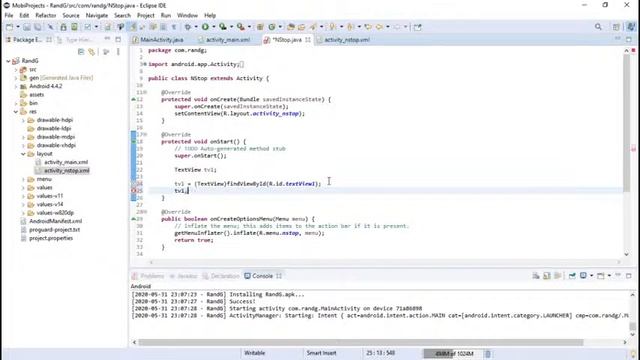The image size is (640, 360).
Task: Click the Open Perspective icon
Action: coord(616,27)
